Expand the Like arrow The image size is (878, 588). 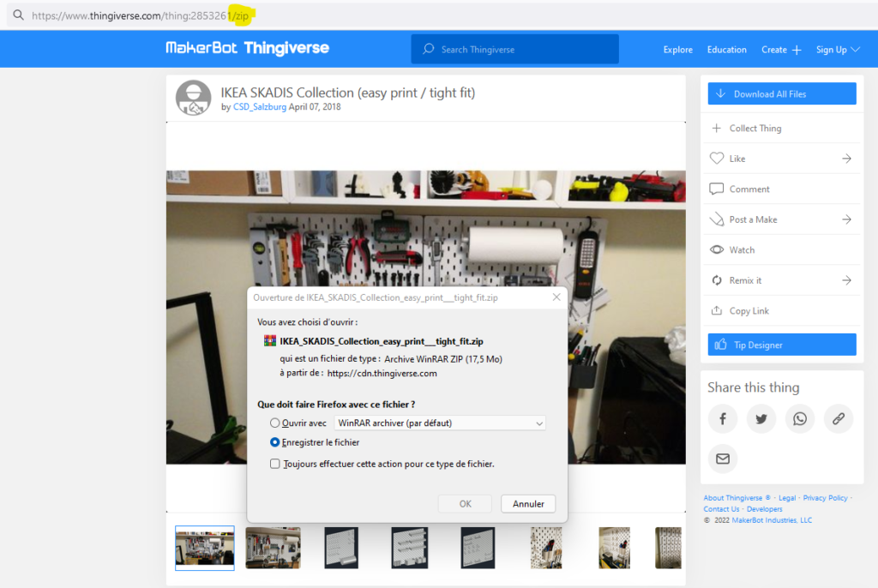(846, 159)
